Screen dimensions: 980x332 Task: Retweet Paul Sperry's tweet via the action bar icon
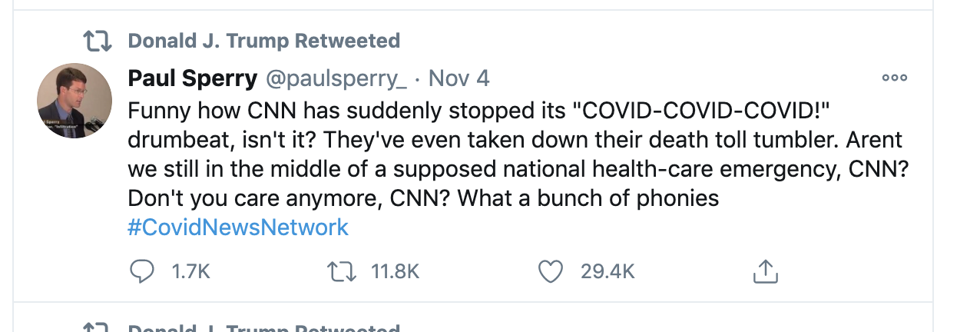tap(338, 271)
